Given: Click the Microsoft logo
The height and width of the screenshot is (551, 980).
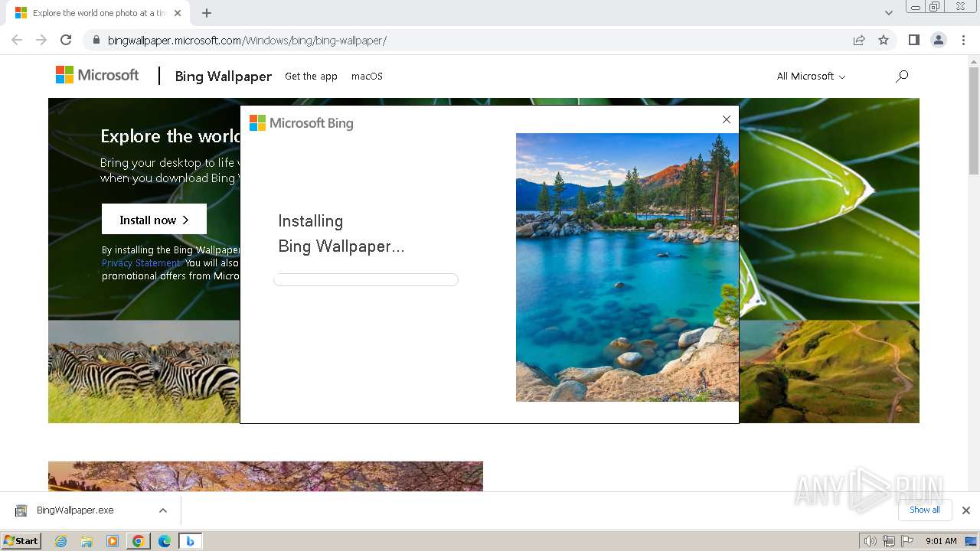Looking at the screenshot, I should coord(97,75).
